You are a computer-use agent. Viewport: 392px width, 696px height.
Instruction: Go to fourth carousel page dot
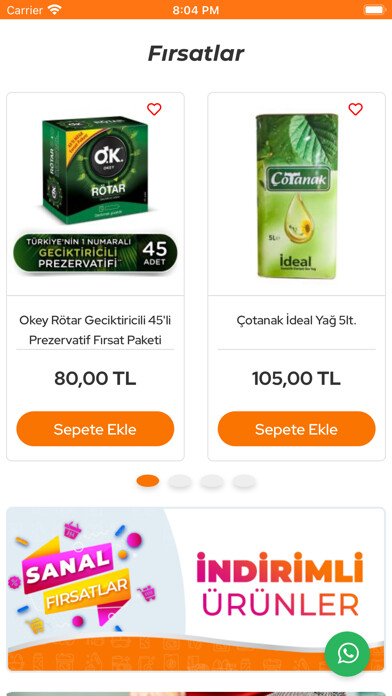(x=244, y=481)
